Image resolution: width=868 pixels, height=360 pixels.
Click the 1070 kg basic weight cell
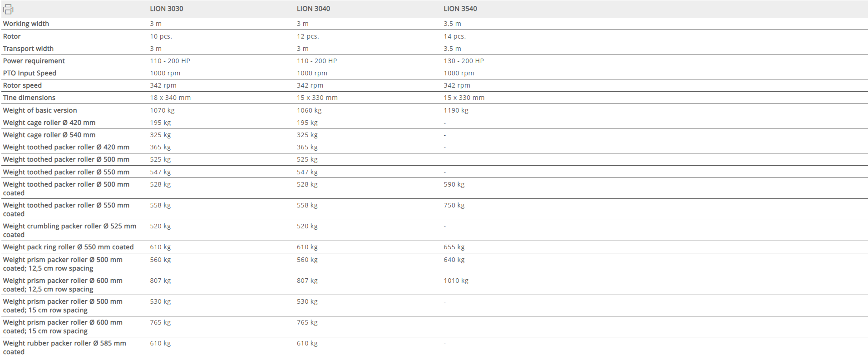point(162,110)
